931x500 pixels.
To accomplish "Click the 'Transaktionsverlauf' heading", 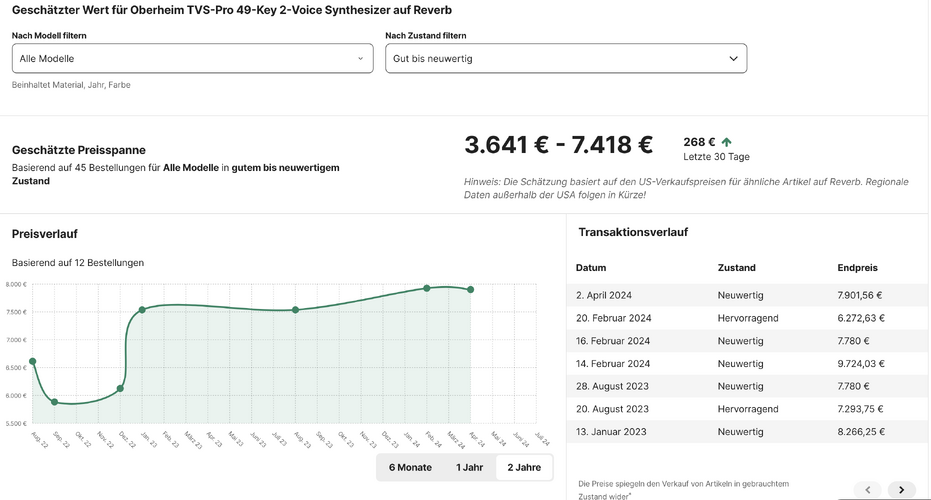I will pos(633,232).
